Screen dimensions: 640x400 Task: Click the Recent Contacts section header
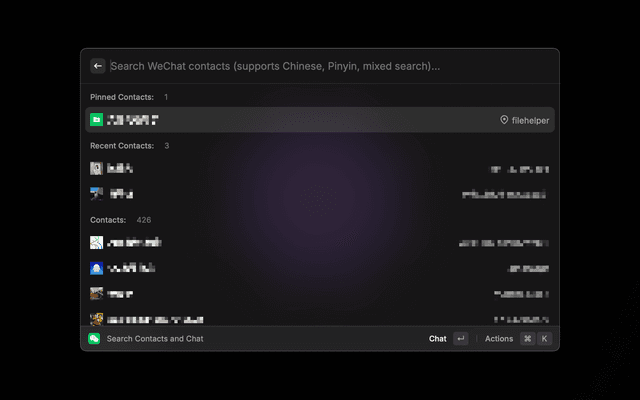[x=122, y=146]
